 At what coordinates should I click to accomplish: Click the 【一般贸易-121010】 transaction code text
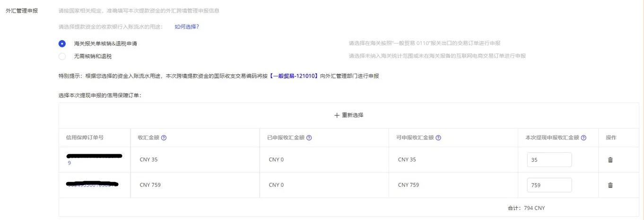coord(294,76)
